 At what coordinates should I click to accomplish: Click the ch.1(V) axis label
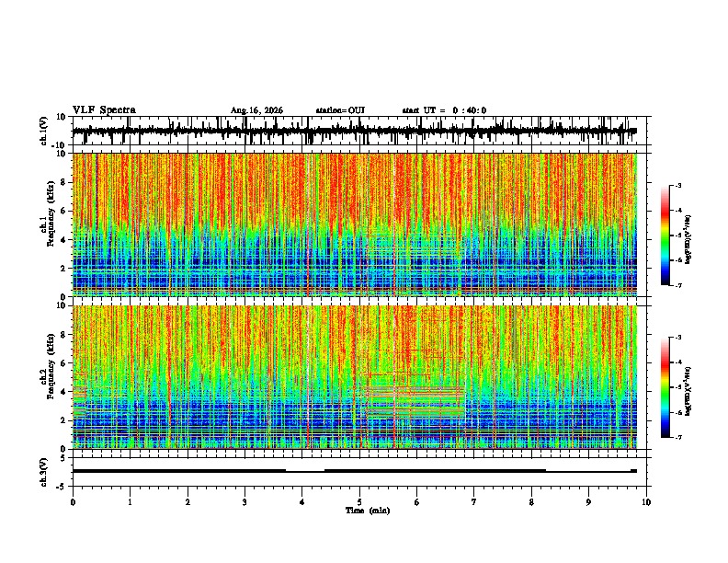click(x=44, y=131)
